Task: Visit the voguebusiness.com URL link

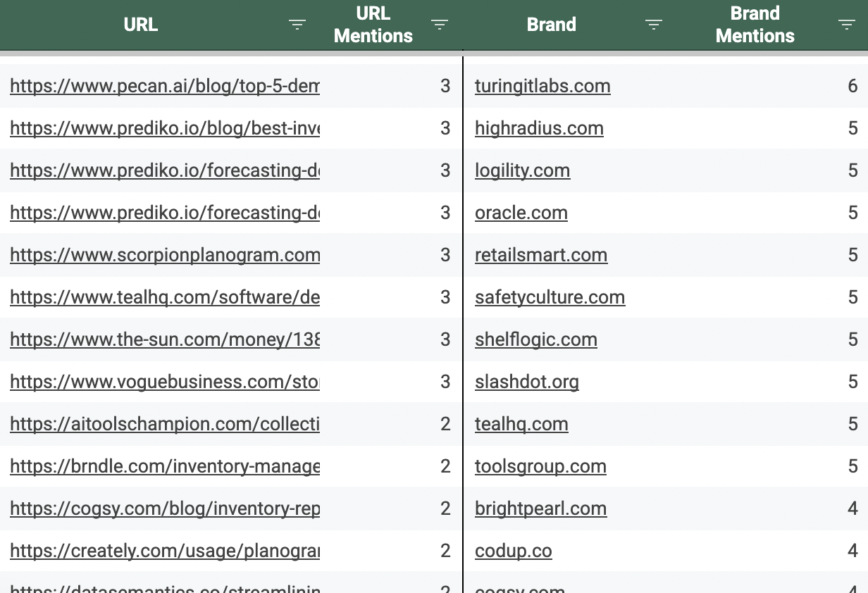Action: click(x=165, y=382)
